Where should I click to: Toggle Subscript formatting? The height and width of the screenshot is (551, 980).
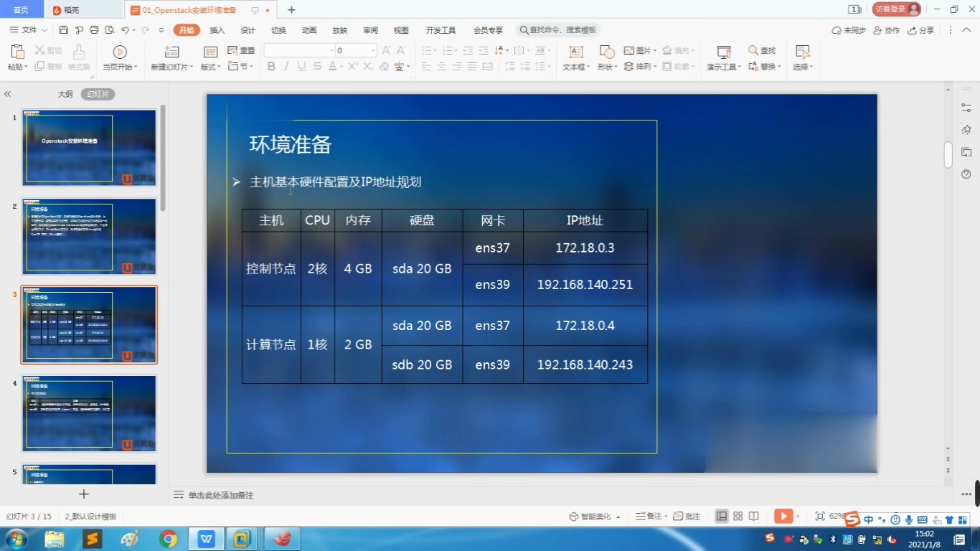(368, 67)
